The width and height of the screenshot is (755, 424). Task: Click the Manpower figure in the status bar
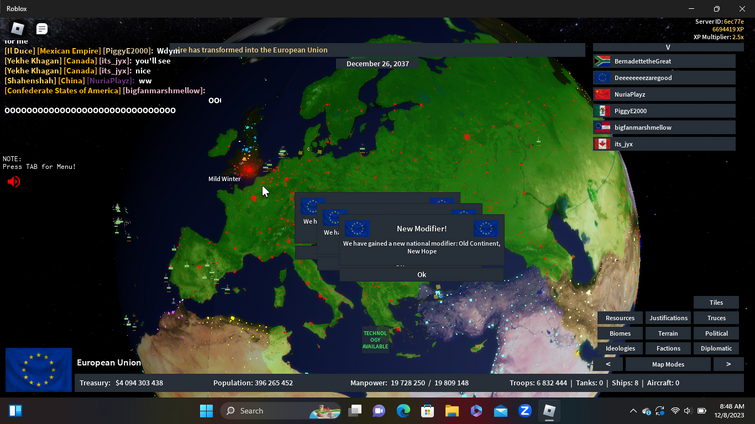tap(409, 383)
